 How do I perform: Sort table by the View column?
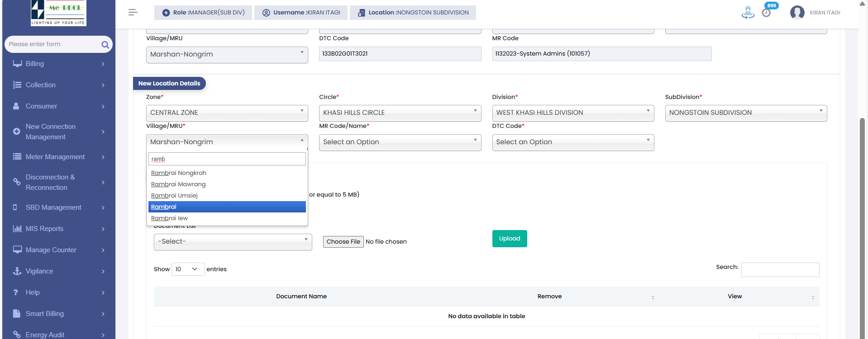pos(735,297)
